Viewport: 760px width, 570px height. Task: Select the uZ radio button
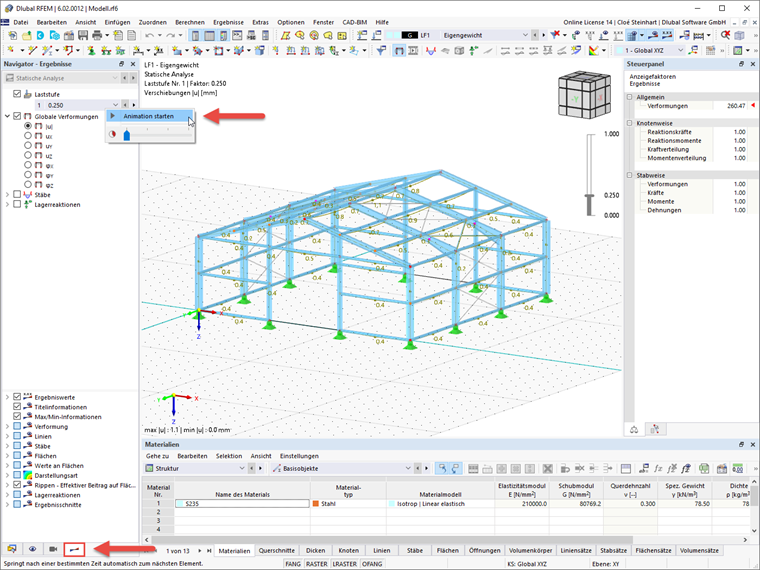point(28,156)
